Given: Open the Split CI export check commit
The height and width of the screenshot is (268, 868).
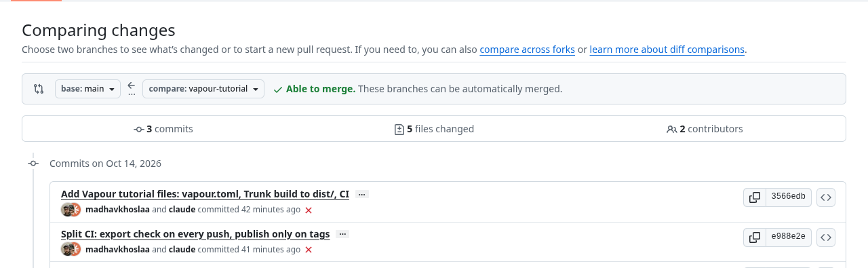Looking at the screenshot, I should click(195, 234).
